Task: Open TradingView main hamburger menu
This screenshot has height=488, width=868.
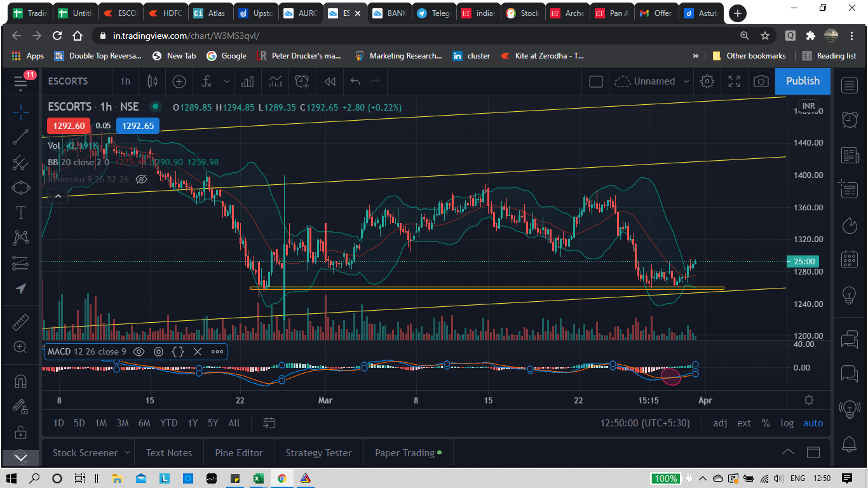Action: 20,82
